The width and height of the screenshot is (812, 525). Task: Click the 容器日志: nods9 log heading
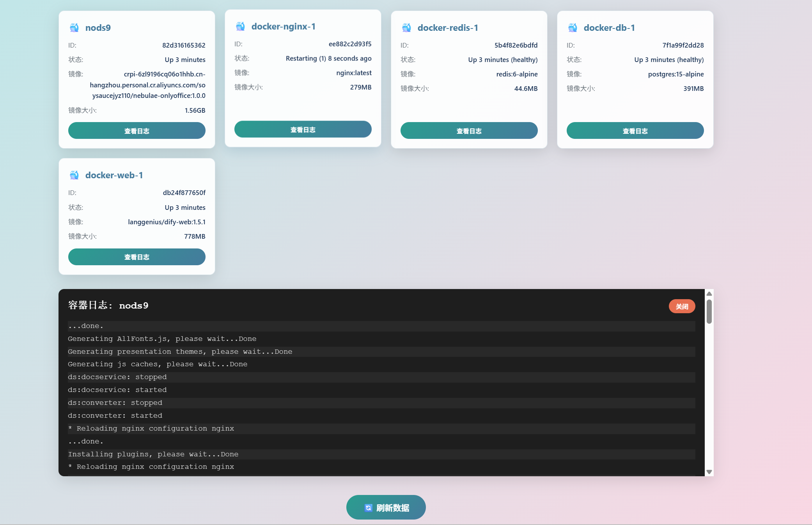[108, 305]
